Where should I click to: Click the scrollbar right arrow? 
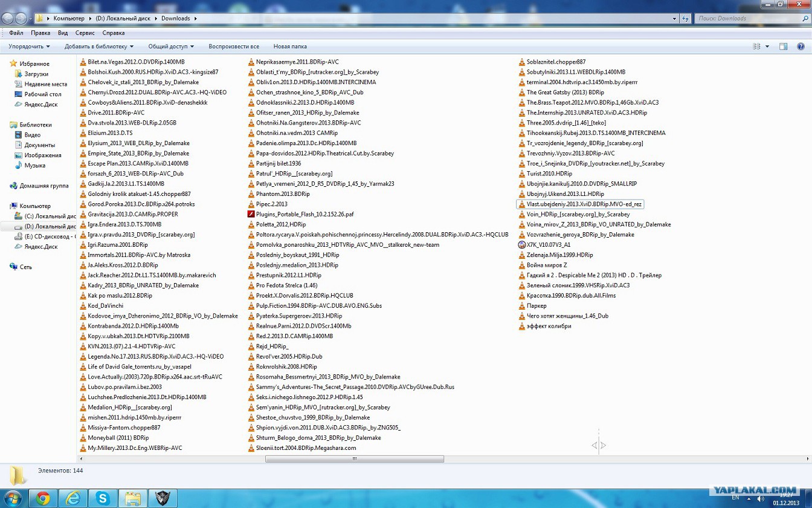point(808,459)
